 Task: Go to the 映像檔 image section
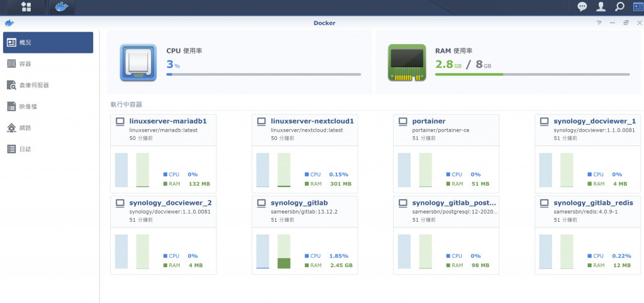48,106
